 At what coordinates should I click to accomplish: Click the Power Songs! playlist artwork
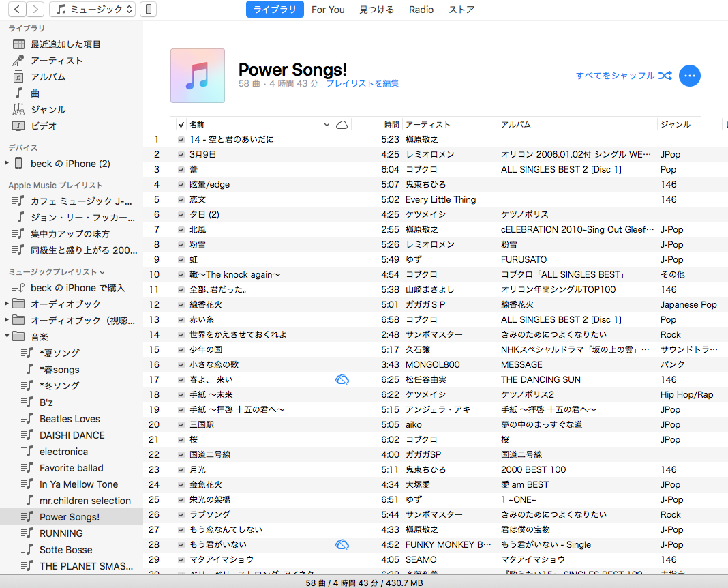click(x=198, y=76)
